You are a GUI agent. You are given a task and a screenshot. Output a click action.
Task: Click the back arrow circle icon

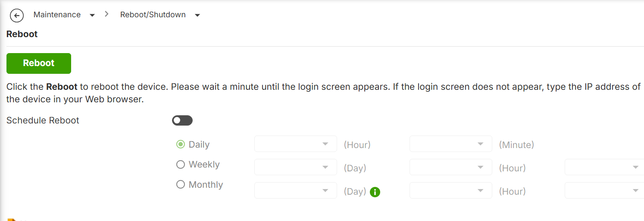click(x=16, y=16)
